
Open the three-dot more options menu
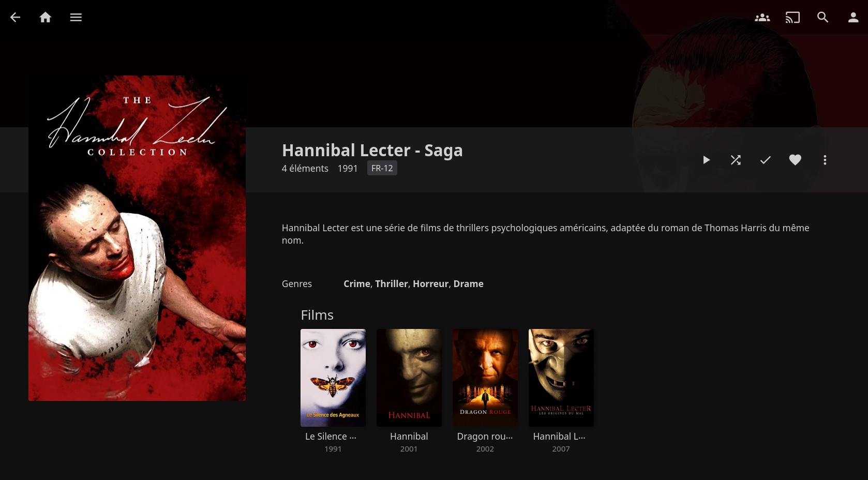coord(825,160)
